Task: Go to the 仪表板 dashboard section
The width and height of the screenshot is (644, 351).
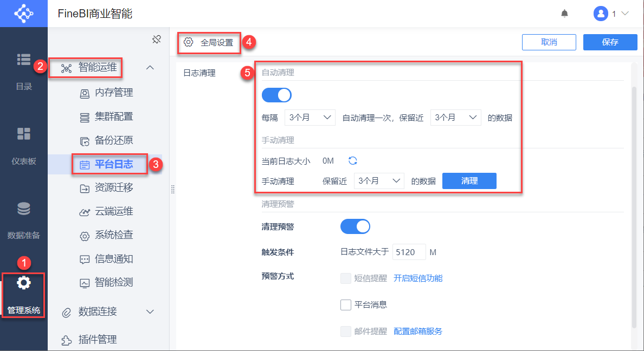Action: pyautogui.click(x=24, y=145)
